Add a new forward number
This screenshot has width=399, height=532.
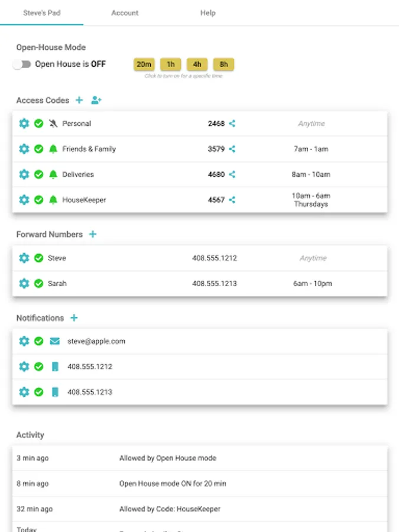(x=93, y=234)
